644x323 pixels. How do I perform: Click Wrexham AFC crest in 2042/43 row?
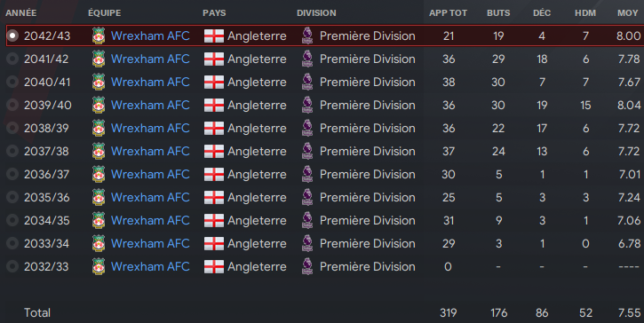(99, 36)
